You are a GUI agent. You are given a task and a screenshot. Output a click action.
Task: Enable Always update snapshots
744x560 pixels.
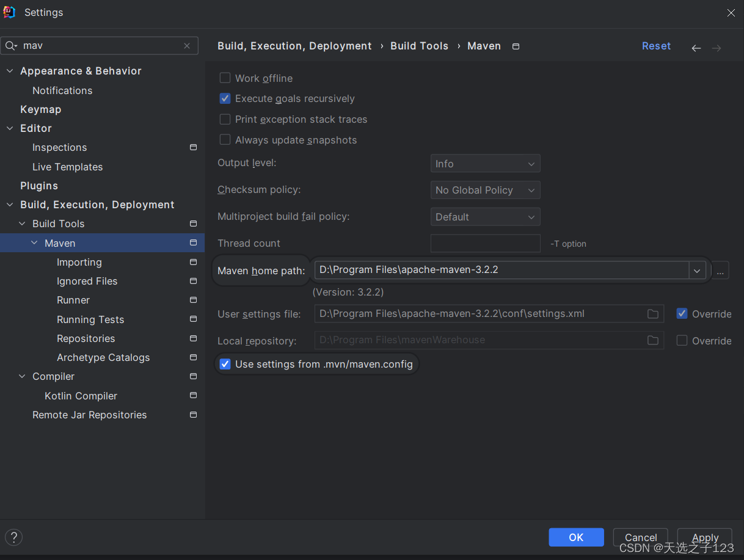click(x=225, y=140)
